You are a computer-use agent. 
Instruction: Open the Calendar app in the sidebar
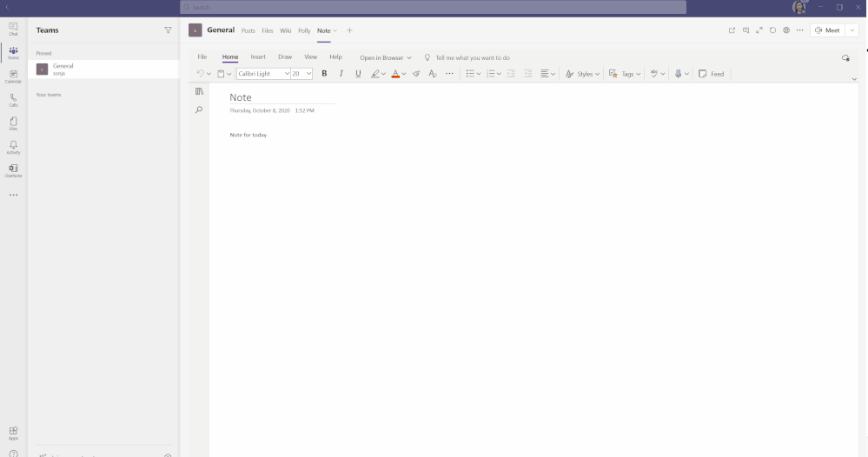[13, 76]
